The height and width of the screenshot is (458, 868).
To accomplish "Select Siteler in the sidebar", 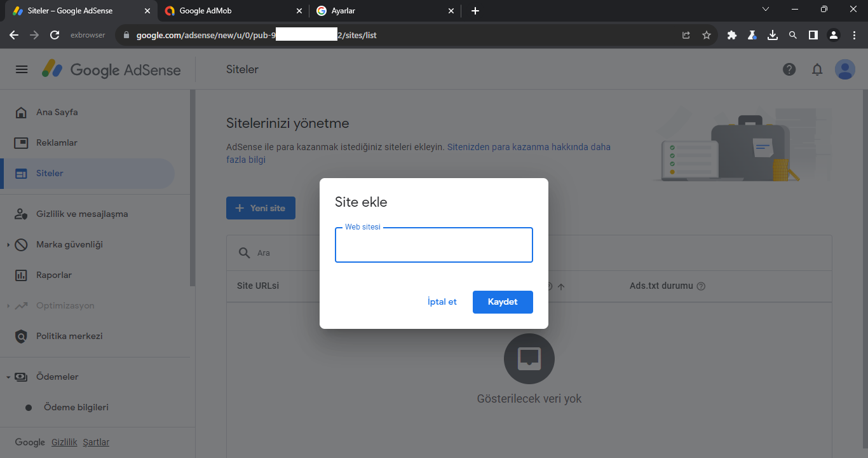I will 87,174.
